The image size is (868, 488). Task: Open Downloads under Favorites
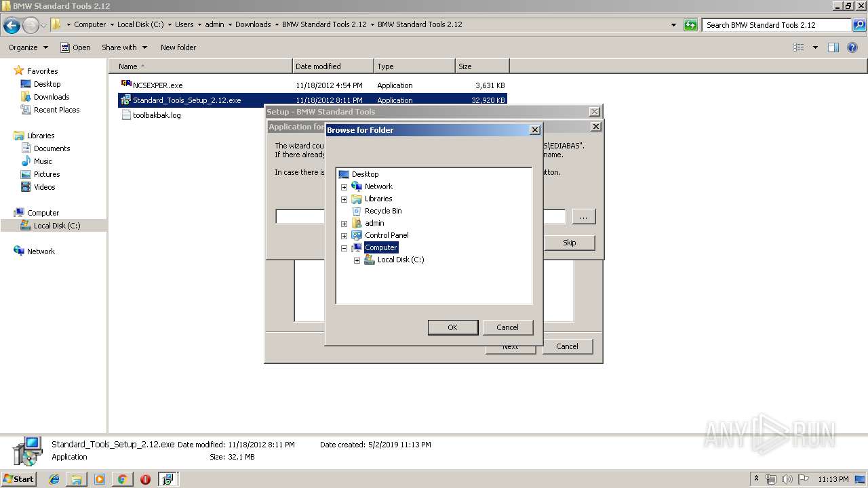[52, 97]
